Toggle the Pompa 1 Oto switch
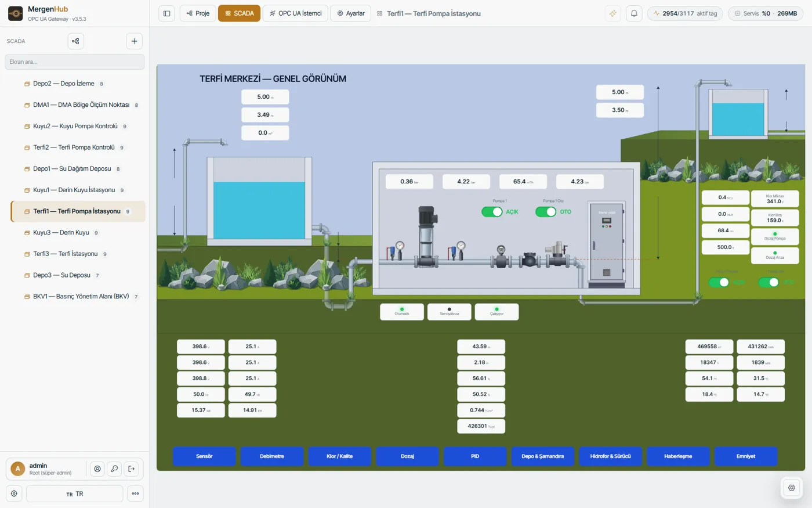Image resolution: width=812 pixels, height=508 pixels. point(546,212)
